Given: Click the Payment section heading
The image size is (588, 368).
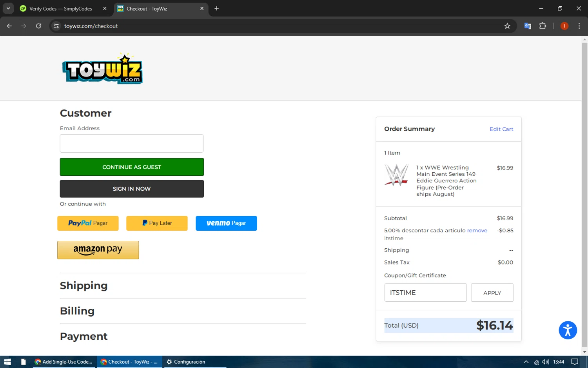Looking at the screenshot, I should (83, 337).
